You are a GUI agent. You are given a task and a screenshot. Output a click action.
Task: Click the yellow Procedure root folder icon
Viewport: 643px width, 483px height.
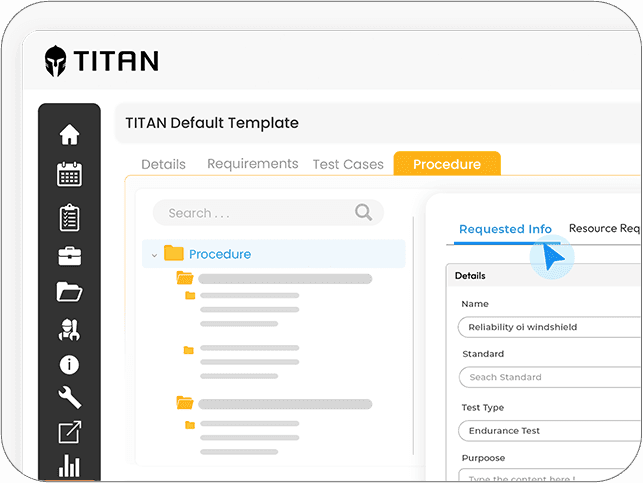point(174,253)
